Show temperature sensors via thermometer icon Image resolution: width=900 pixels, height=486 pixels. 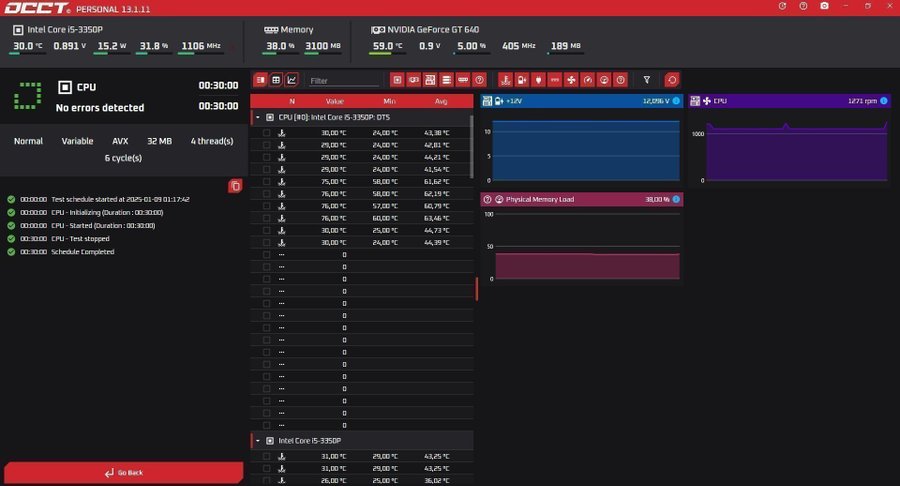(x=505, y=80)
